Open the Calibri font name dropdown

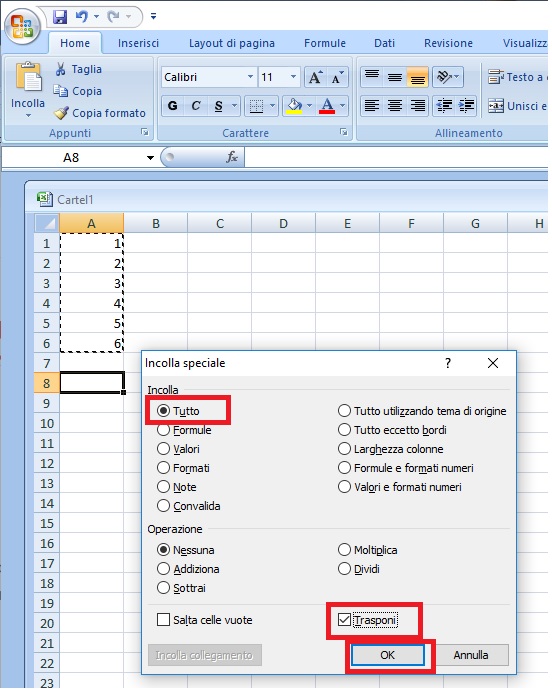250,77
